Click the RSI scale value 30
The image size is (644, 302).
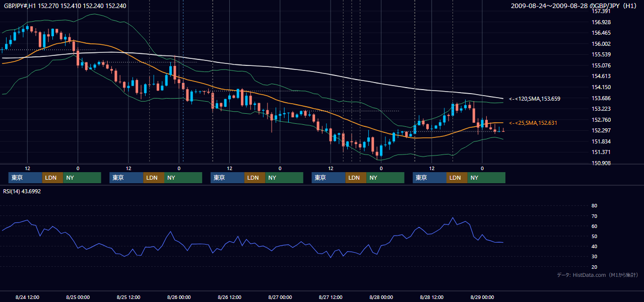click(x=594, y=257)
